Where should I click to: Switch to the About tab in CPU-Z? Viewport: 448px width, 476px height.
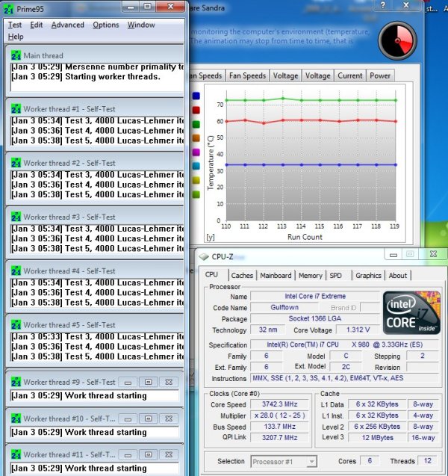(398, 275)
